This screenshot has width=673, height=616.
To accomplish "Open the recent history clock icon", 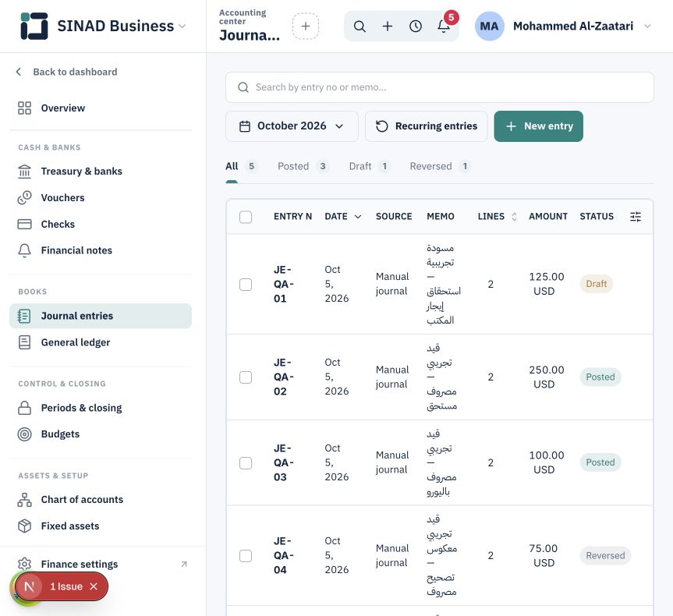I will tap(416, 27).
